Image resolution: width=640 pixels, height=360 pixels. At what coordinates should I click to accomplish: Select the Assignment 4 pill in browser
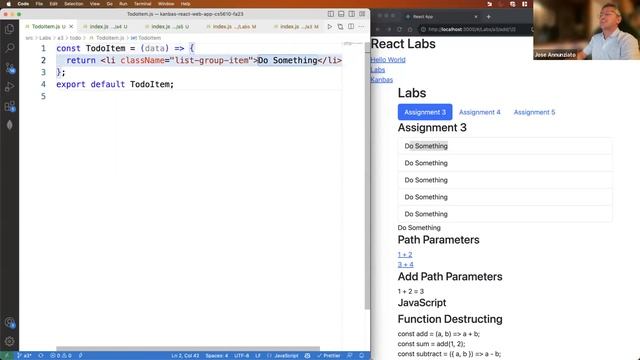(480, 112)
